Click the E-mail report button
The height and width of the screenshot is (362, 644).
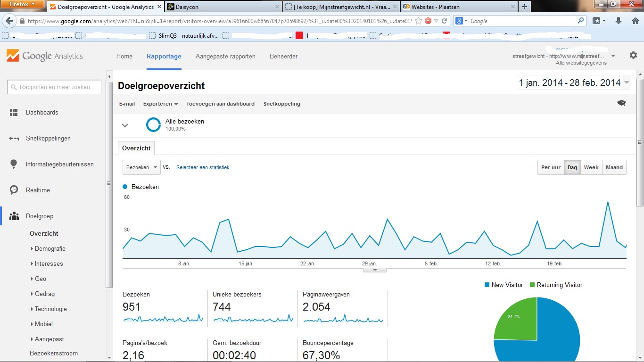(x=127, y=104)
